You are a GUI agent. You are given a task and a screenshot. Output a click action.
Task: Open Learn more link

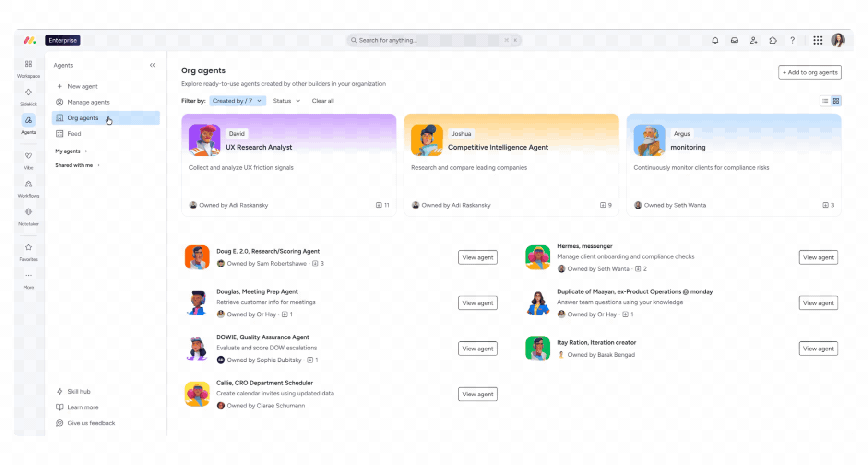[x=77, y=407]
